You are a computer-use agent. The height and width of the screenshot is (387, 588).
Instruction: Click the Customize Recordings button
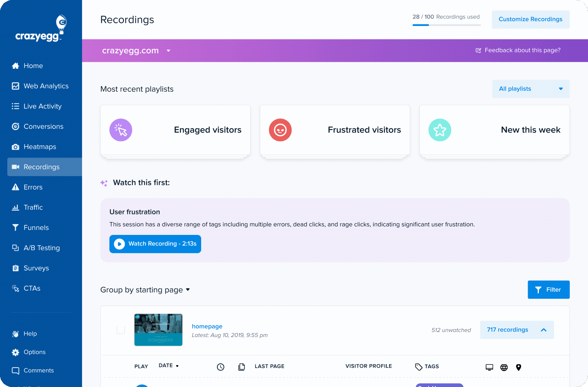point(531,19)
